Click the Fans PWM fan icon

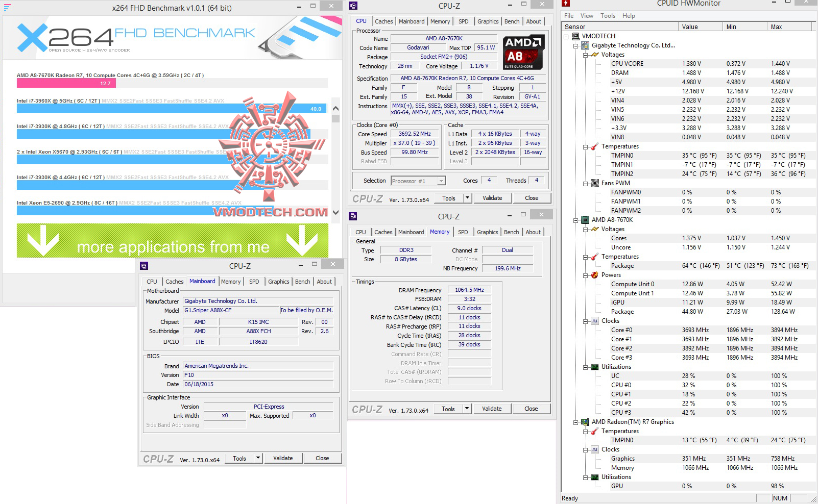click(x=595, y=183)
